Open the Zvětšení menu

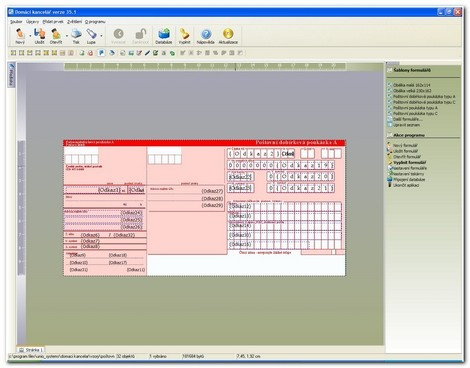click(x=74, y=22)
